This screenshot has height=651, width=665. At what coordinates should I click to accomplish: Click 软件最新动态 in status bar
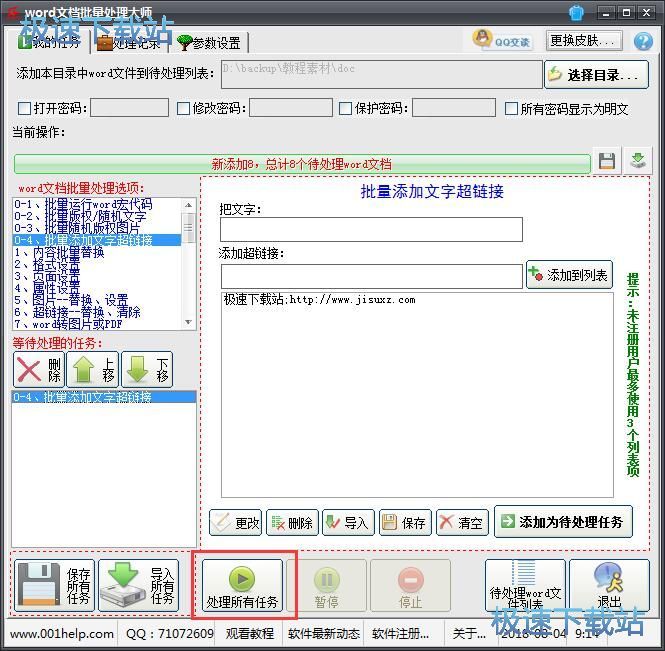coord(324,634)
